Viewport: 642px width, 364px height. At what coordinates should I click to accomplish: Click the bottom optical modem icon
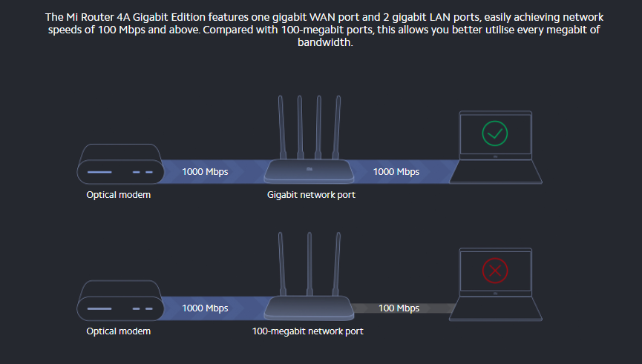(120, 301)
